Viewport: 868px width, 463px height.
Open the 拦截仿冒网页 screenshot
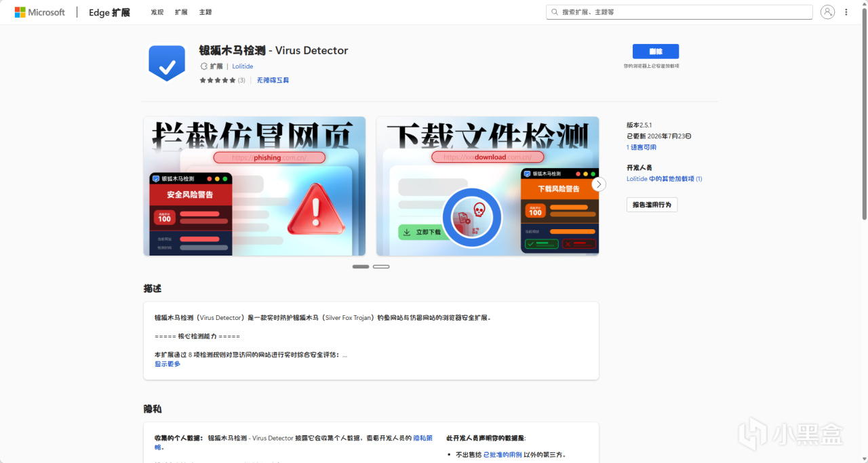(x=254, y=186)
